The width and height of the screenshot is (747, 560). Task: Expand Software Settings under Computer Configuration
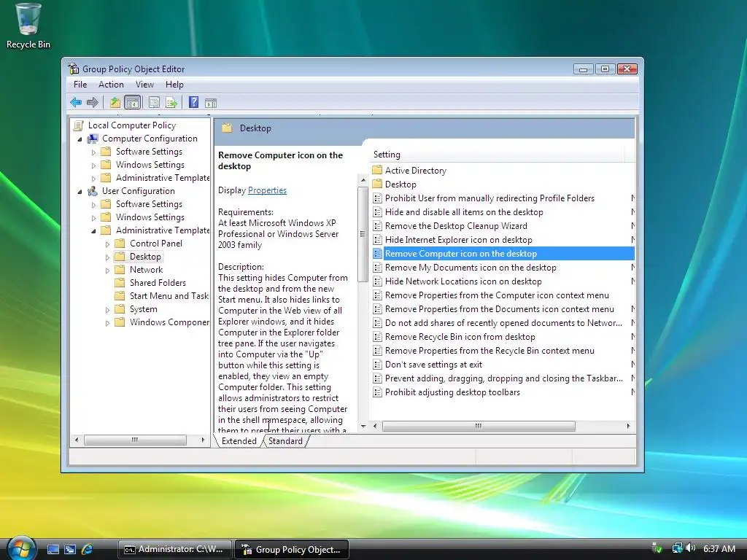(93, 152)
